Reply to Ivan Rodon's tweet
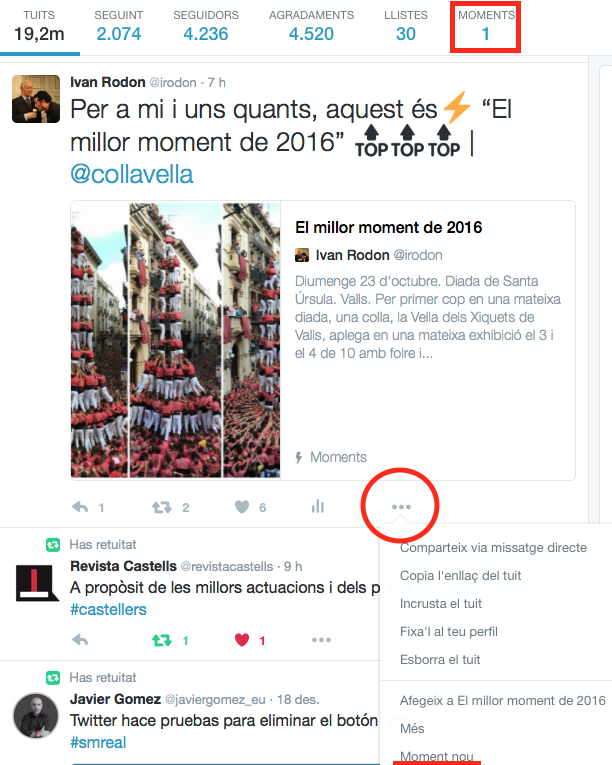 (81, 507)
